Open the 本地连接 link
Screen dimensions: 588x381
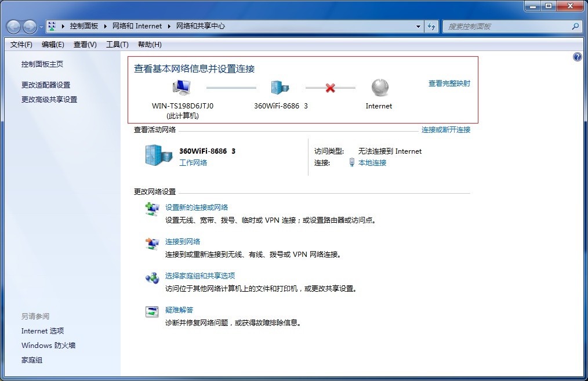pos(372,163)
